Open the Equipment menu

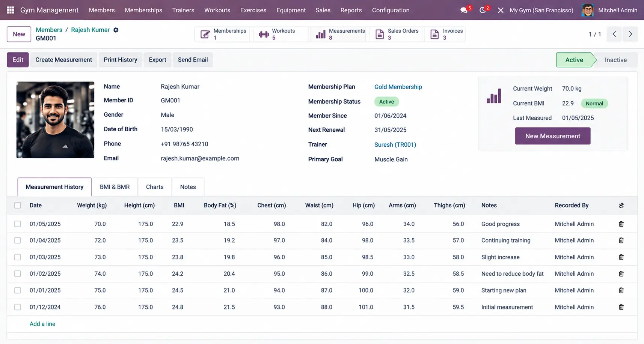pyautogui.click(x=291, y=10)
